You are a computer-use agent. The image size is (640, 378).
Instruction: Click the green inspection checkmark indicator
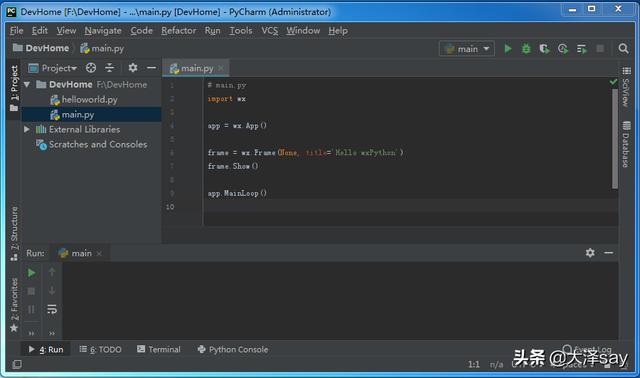click(613, 82)
